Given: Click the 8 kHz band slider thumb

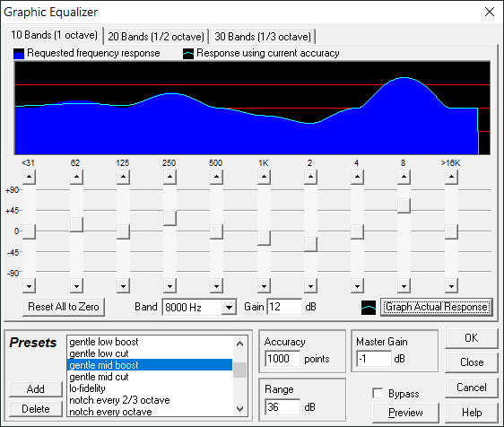Looking at the screenshot, I should [404, 205].
